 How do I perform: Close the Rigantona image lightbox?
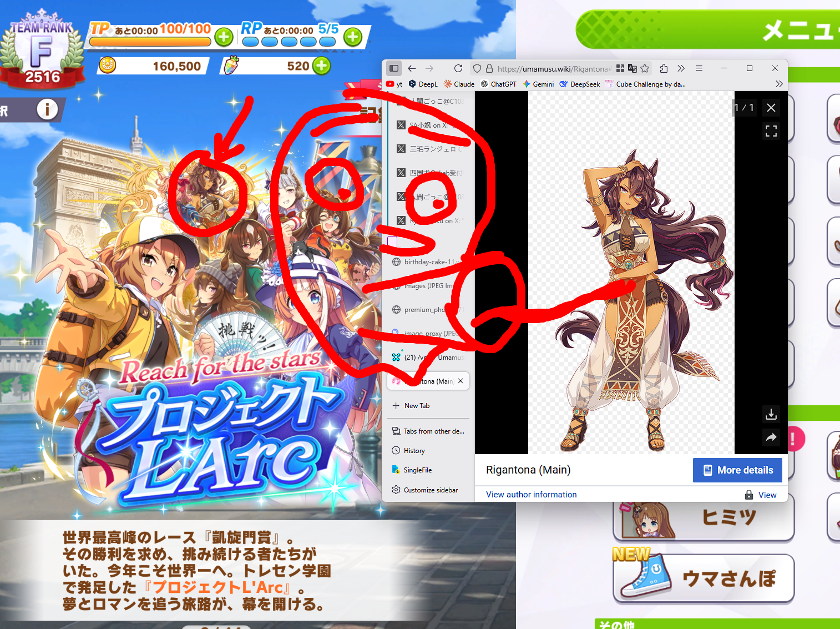(x=771, y=108)
